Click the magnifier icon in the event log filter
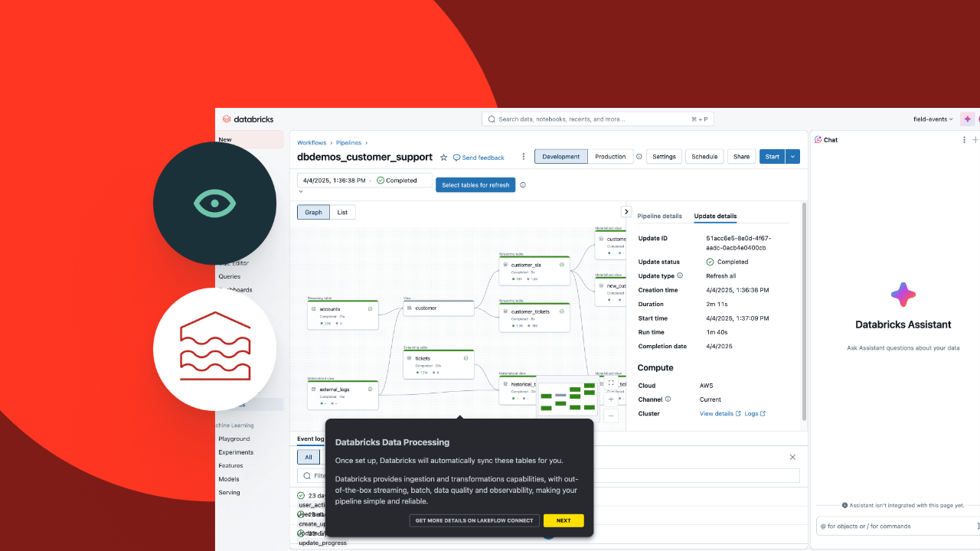Screen dimensions: 980x551 [307, 474]
